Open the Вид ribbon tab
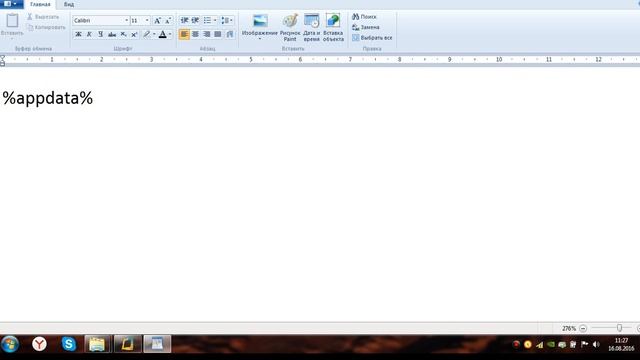 [x=69, y=4]
